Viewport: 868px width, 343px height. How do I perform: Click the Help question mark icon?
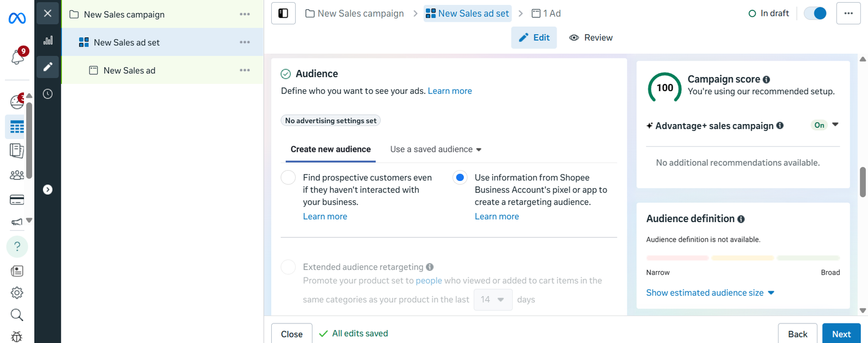click(x=17, y=247)
